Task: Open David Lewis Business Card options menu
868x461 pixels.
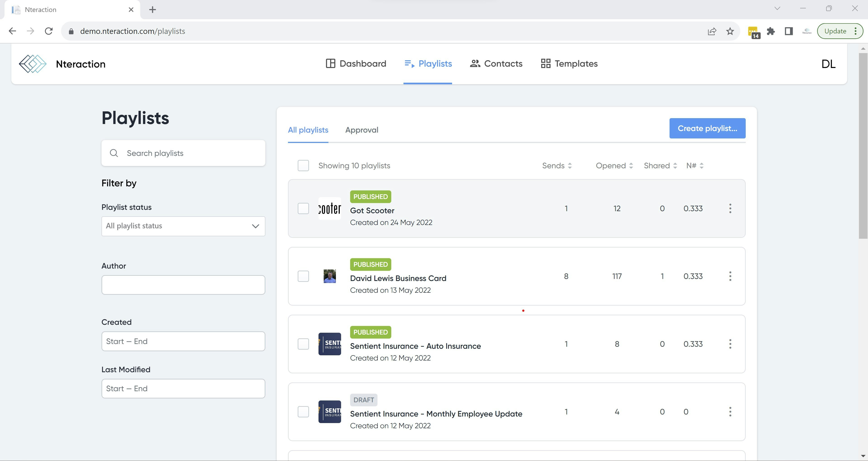Action: click(730, 276)
